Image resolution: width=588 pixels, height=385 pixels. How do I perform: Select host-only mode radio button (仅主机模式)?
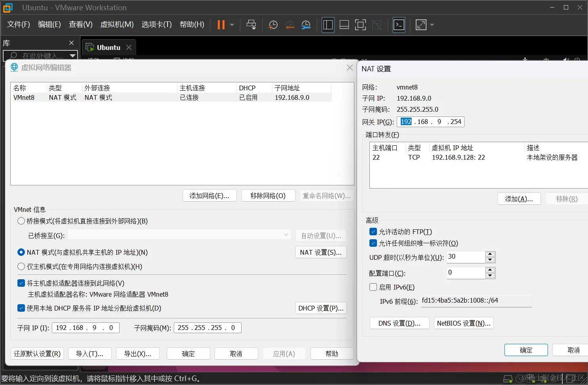tap(21, 267)
